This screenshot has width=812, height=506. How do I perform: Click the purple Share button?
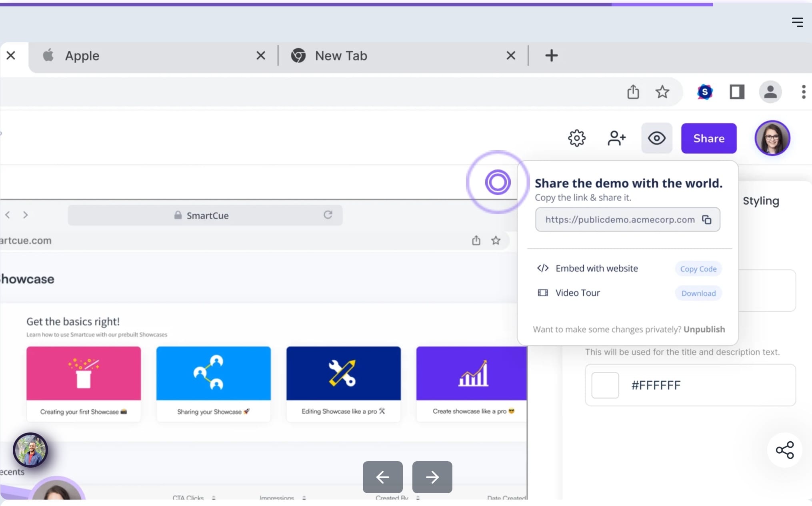coord(709,138)
